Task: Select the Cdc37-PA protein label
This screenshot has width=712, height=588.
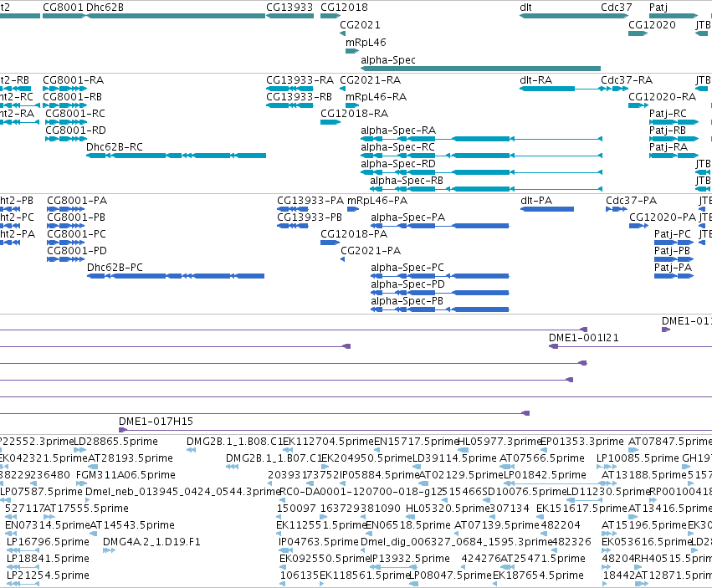Action: pyautogui.click(x=631, y=201)
